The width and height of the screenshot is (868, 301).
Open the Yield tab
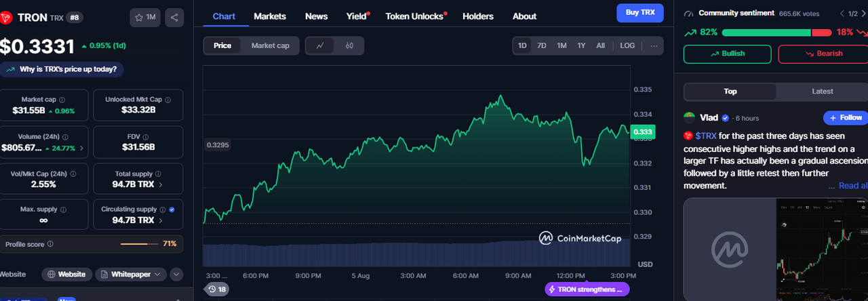356,16
